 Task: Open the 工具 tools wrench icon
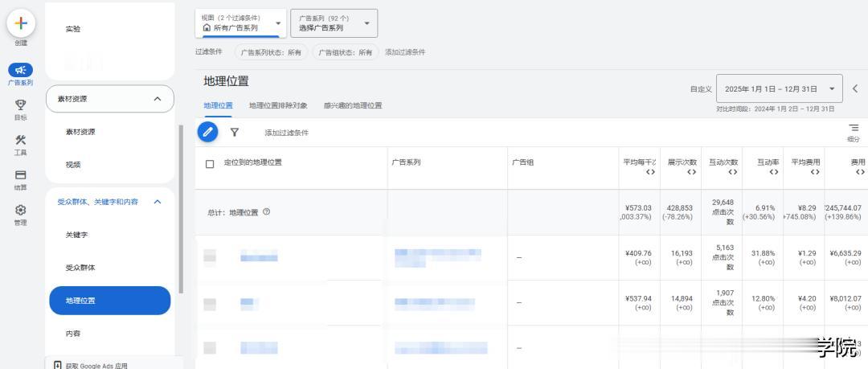coord(20,140)
